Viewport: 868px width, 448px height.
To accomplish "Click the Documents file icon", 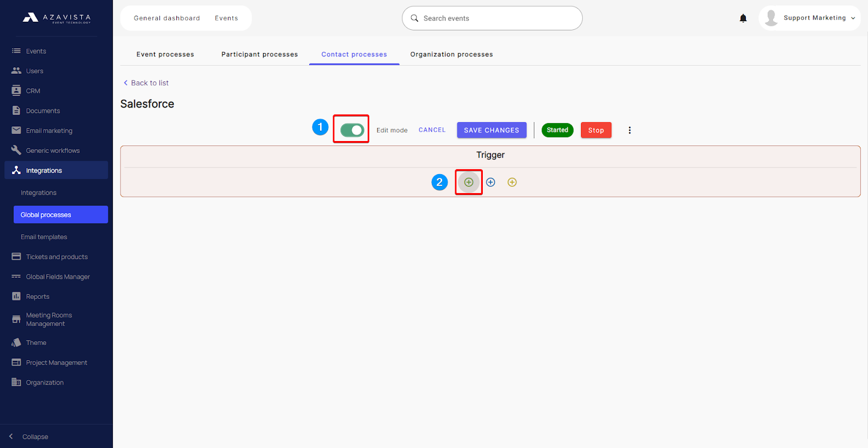I will pos(16,111).
